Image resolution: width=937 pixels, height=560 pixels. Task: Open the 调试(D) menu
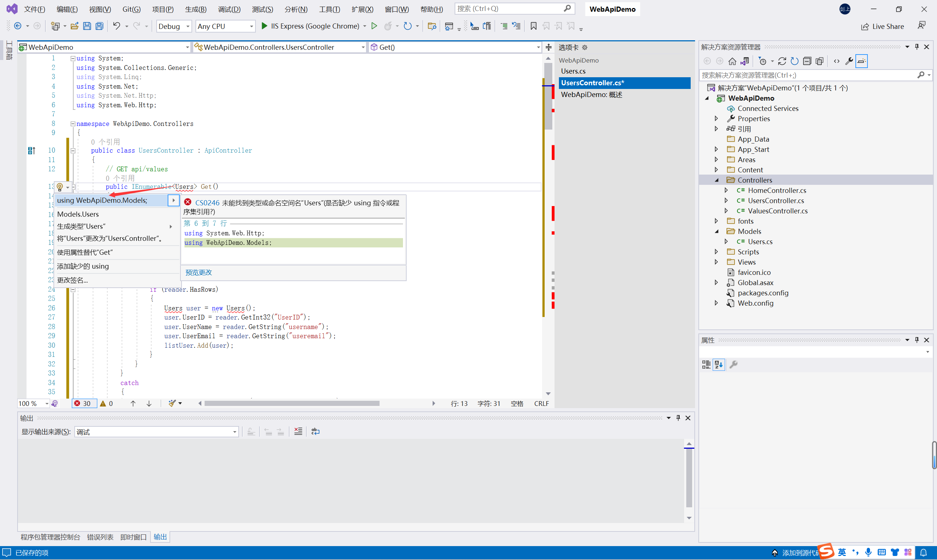tap(229, 9)
